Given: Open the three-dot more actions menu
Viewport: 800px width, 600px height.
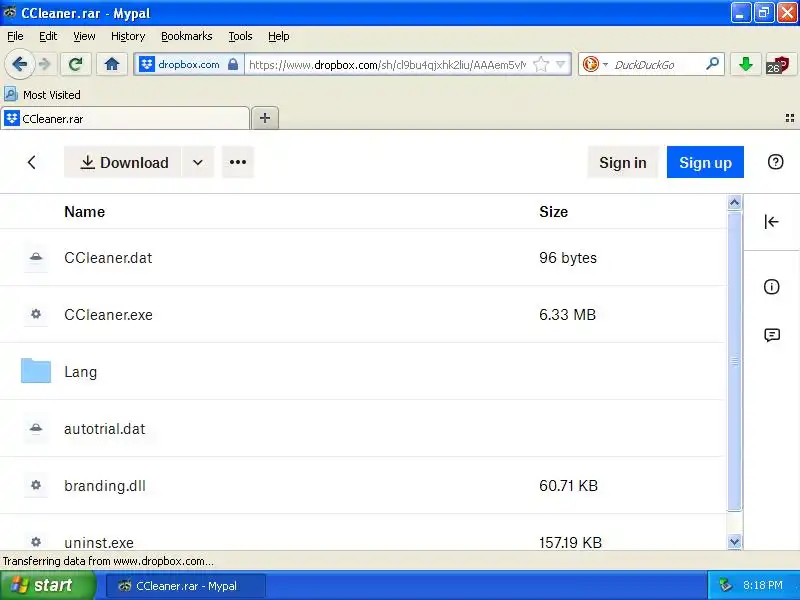Looking at the screenshot, I should [238, 162].
